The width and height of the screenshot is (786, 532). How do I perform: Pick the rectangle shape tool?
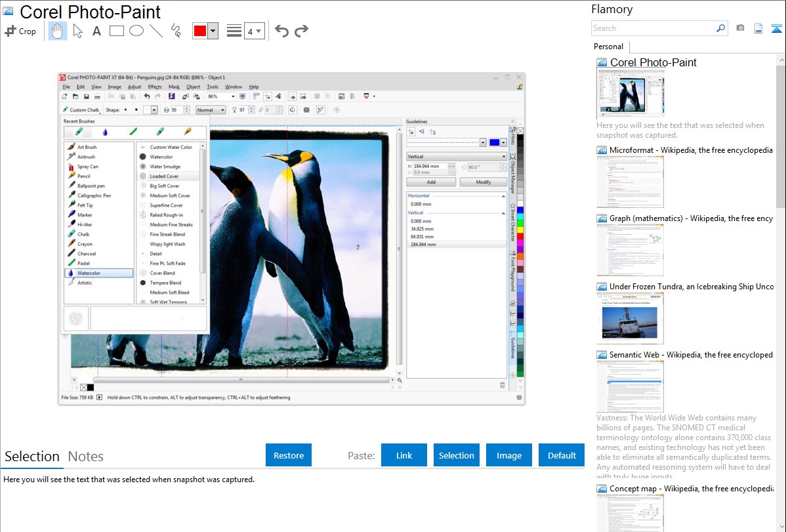pos(117,31)
